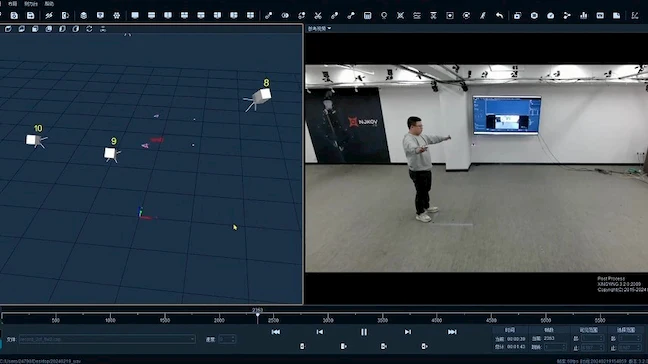Select camera 8 cube in 3D viewport
Screen dimensions: 648x364
point(262,96)
